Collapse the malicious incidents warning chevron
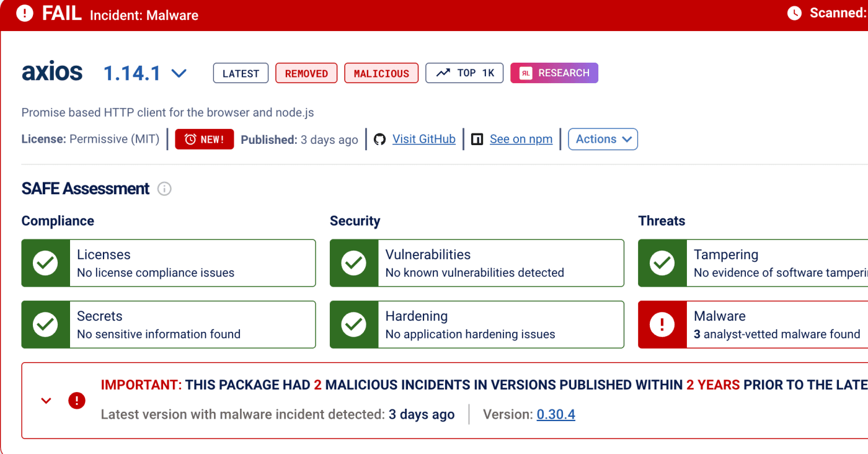The height and width of the screenshot is (454, 868). [46, 401]
